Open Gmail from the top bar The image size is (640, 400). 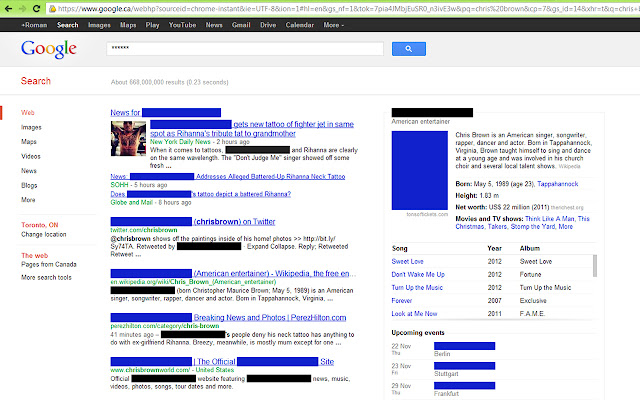click(x=241, y=25)
